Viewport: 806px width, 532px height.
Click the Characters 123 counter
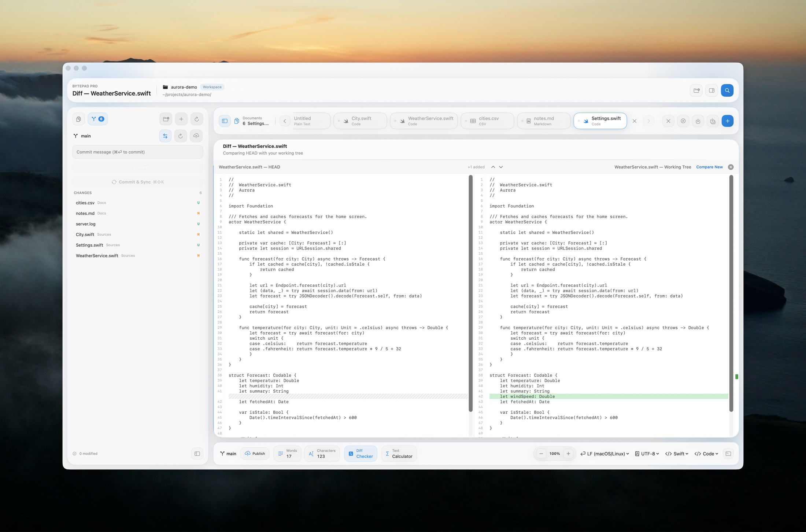(322, 454)
